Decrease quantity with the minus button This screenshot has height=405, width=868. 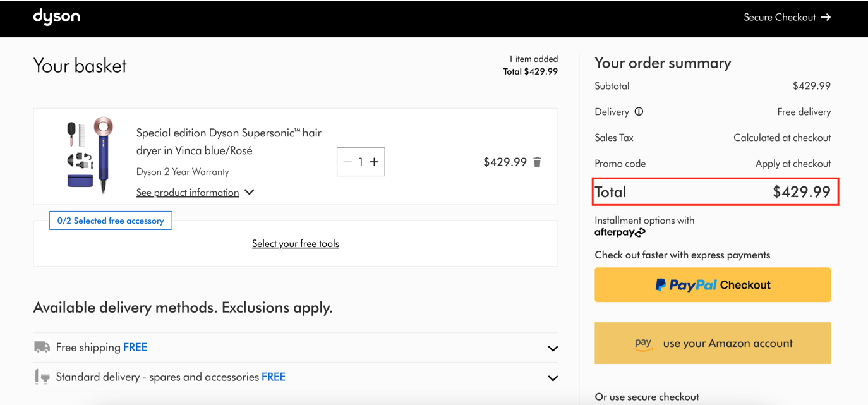click(x=347, y=162)
